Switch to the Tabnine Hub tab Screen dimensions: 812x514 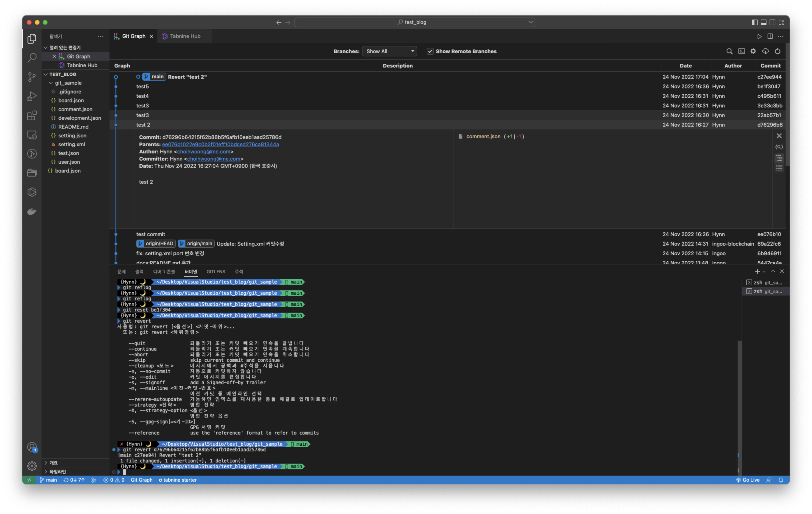click(x=184, y=36)
